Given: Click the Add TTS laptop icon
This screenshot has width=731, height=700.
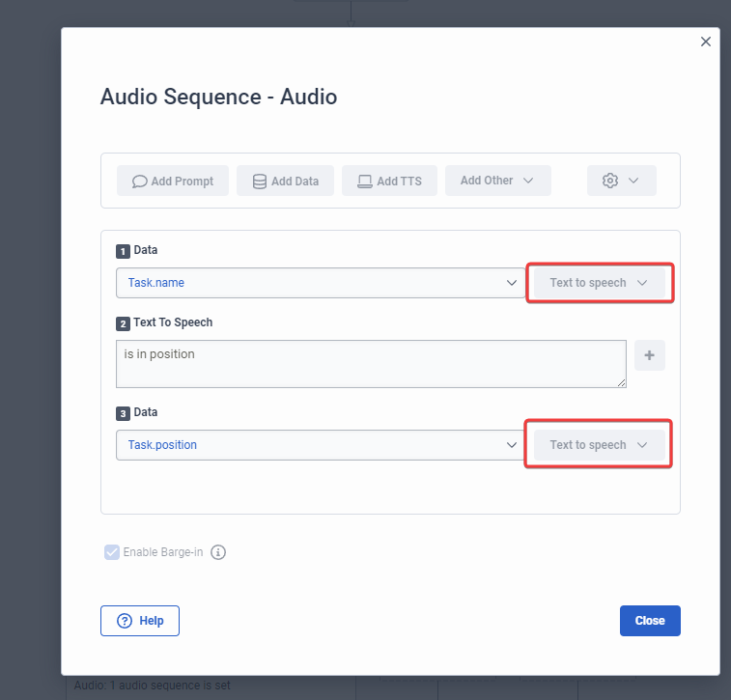Looking at the screenshot, I should (365, 182).
